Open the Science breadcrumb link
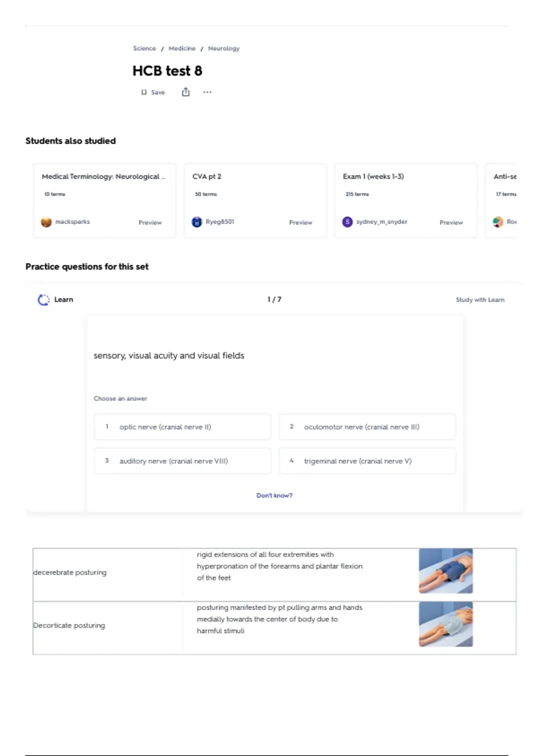 pos(145,48)
